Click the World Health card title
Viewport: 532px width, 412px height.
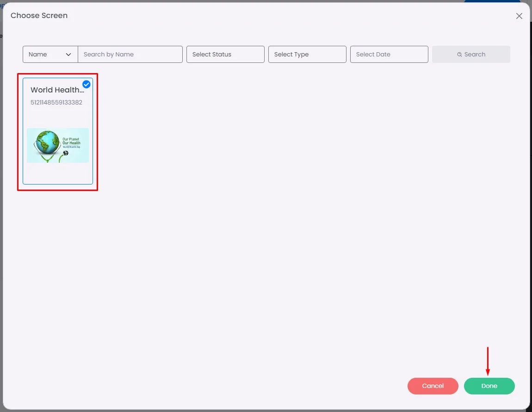pos(57,90)
